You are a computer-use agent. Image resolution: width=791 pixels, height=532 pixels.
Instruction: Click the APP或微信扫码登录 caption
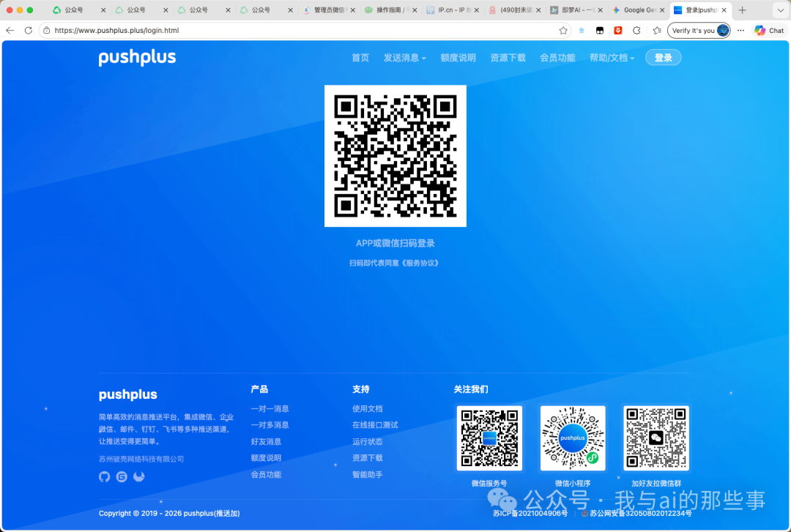(395, 243)
